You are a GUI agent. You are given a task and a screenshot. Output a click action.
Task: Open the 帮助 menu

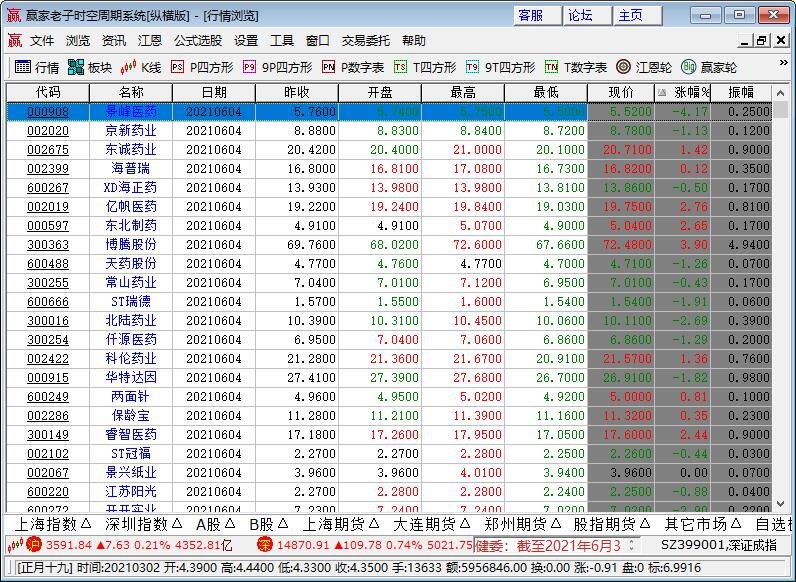point(414,41)
